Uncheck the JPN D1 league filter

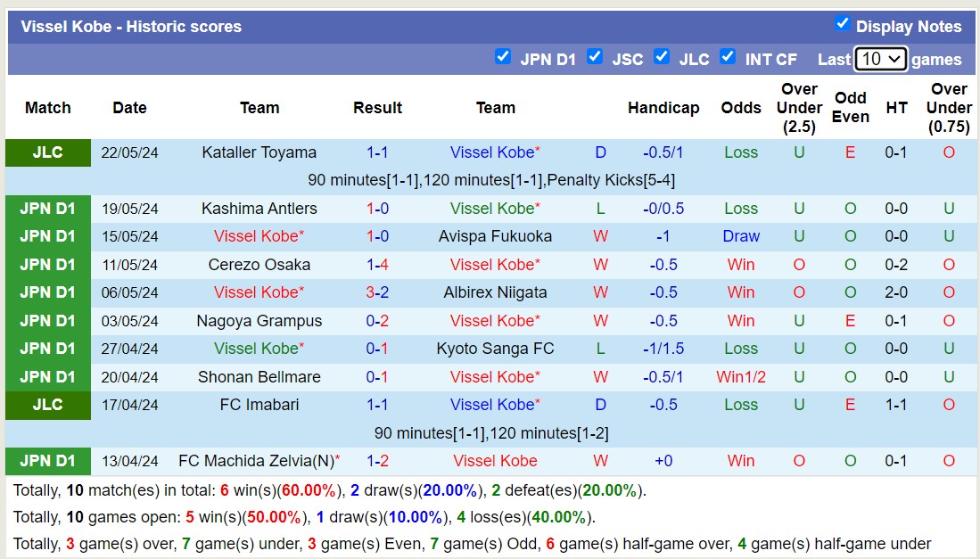click(503, 57)
